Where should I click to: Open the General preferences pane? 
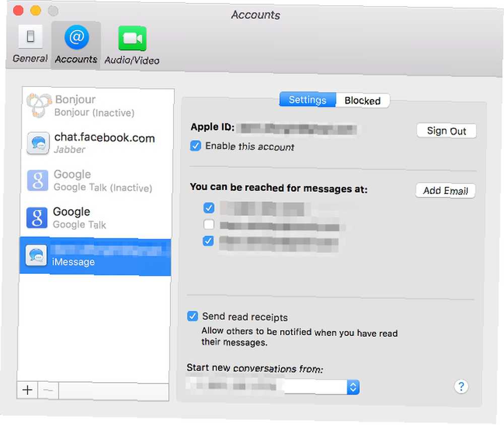tap(30, 44)
